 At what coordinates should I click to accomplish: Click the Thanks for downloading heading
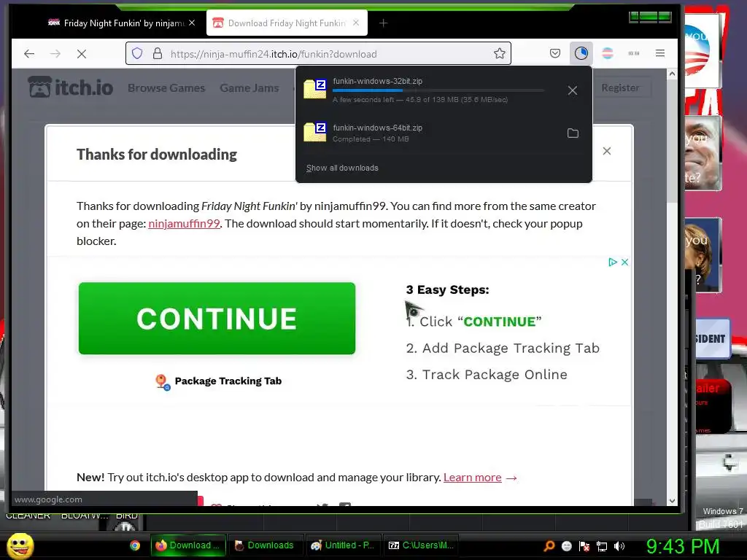[x=157, y=155]
